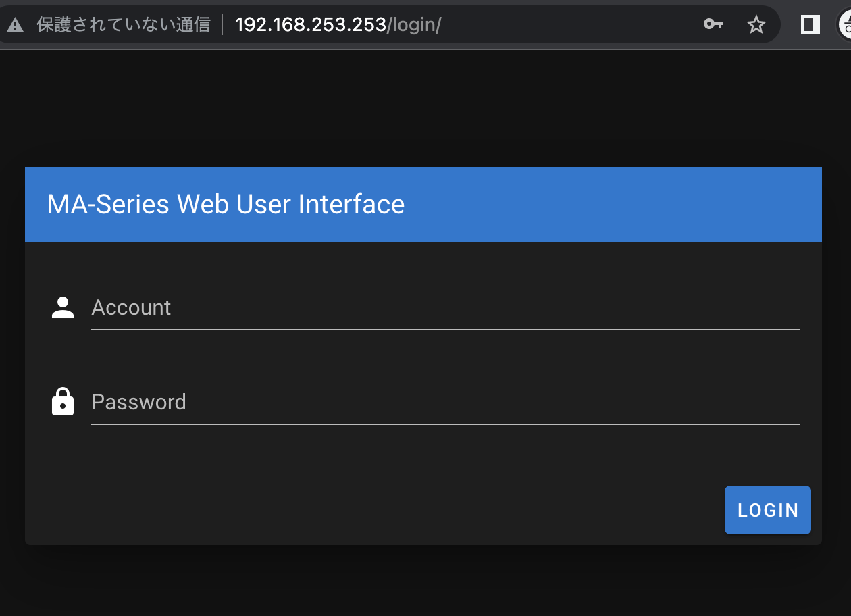Image resolution: width=851 pixels, height=616 pixels.
Task: Click the underline below the Account field
Action: (x=446, y=329)
